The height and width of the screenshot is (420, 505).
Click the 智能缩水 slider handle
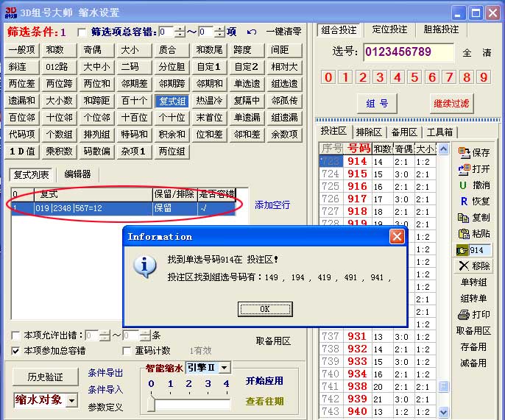[x=152, y=404]
